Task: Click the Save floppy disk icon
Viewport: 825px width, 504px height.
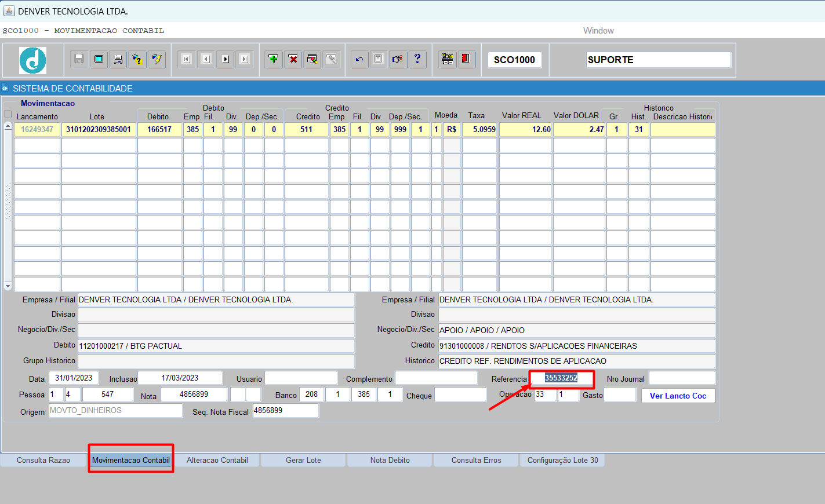Action: [79, 59]
